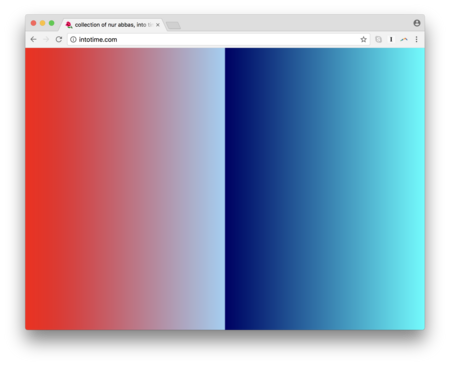450x366 pixels.
Task: Close window with red button
Action: coord(33,23)
